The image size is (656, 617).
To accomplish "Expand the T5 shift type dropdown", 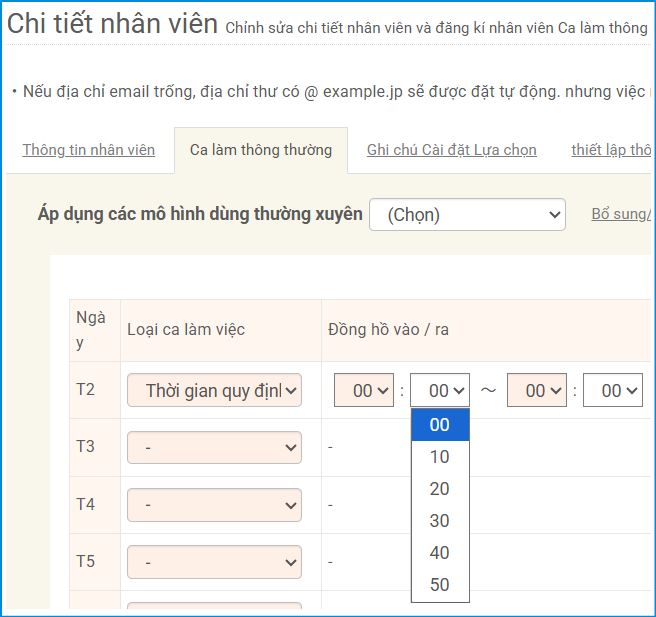I will click(214, 562).
